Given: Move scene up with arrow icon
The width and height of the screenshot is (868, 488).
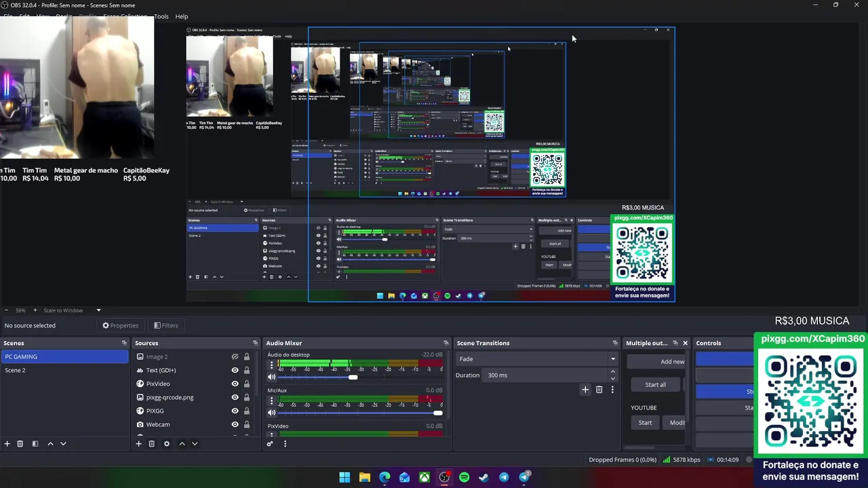Looking at the screenshot, I should (x=50, y=444).
